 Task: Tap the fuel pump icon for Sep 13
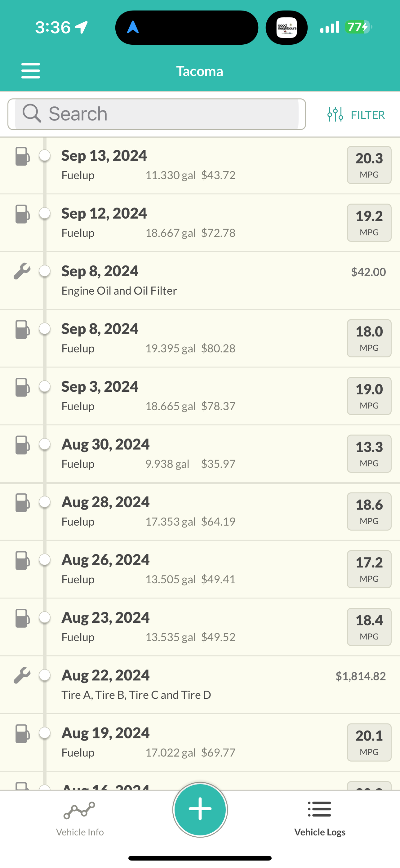pyautogui.click(x=22, y=157)
